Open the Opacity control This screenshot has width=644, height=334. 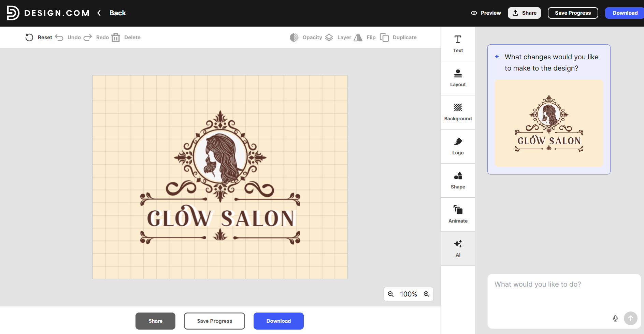click(x=306, y=37)
